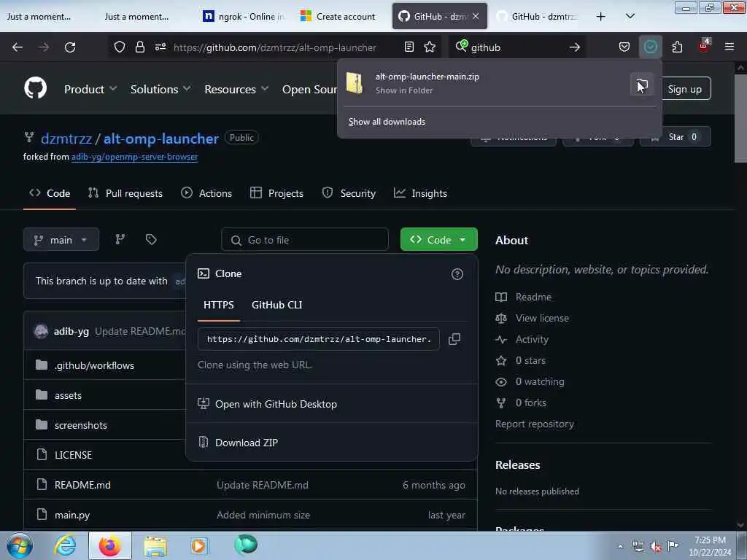Viewport: 747px width, 560px height.
Task: Open the Security tab
Action: 349,193
